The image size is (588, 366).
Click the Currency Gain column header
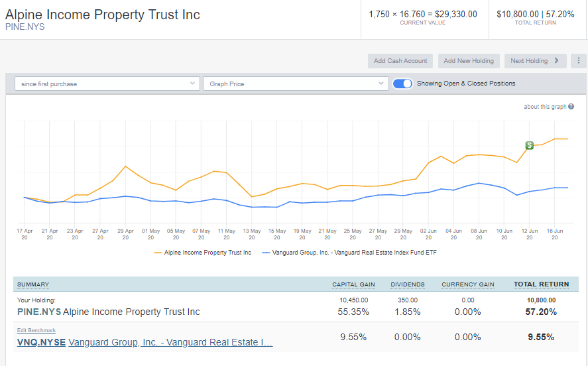[x=467, y=284]
